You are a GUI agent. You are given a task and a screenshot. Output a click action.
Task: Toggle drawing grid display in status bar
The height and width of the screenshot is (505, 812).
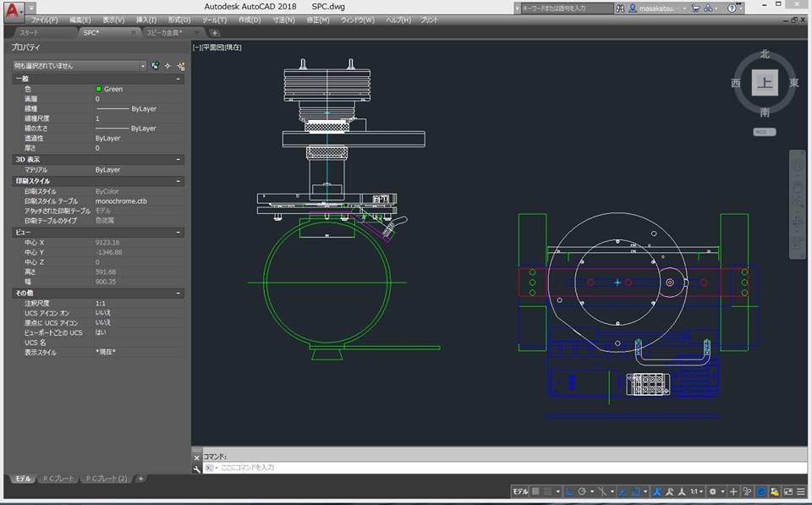pos(535,491)
